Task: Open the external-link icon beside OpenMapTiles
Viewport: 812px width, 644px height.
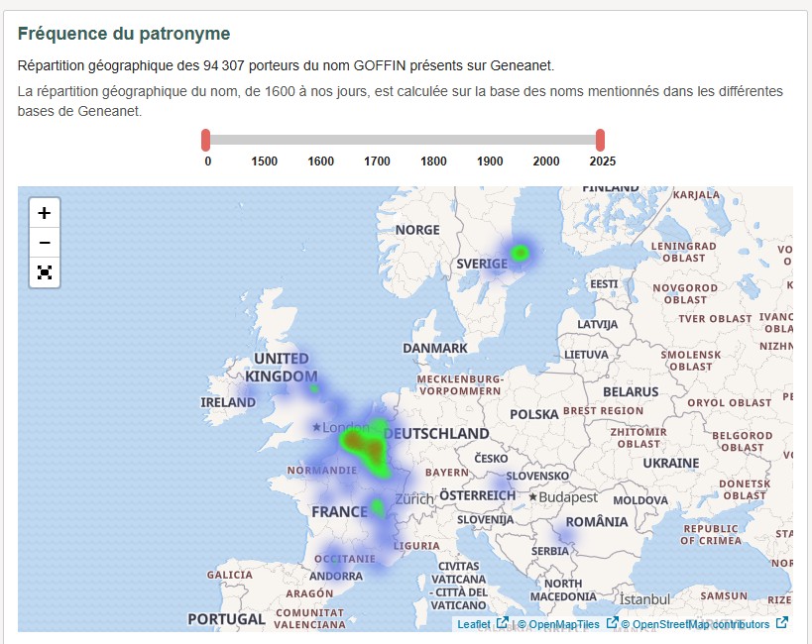Action: tap(611, 623)
